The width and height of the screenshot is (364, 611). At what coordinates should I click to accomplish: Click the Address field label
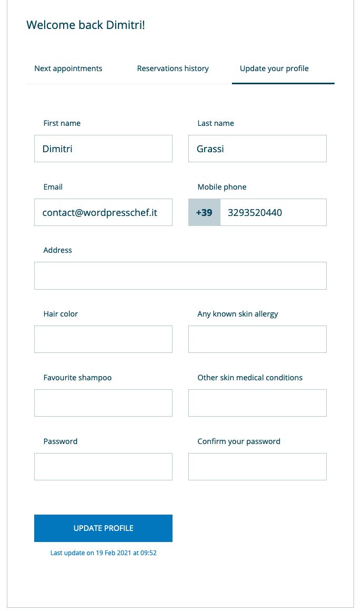pyautogui.click(x=58, y=250)
